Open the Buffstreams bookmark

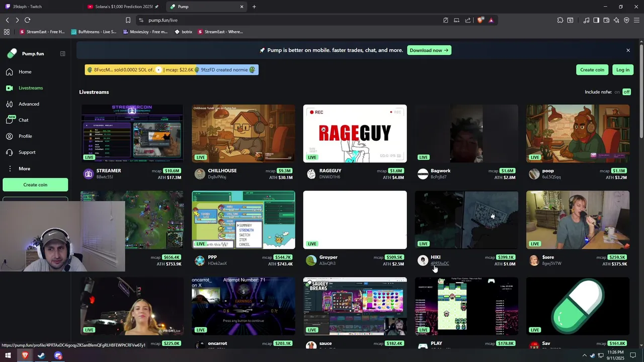point(94,32)
